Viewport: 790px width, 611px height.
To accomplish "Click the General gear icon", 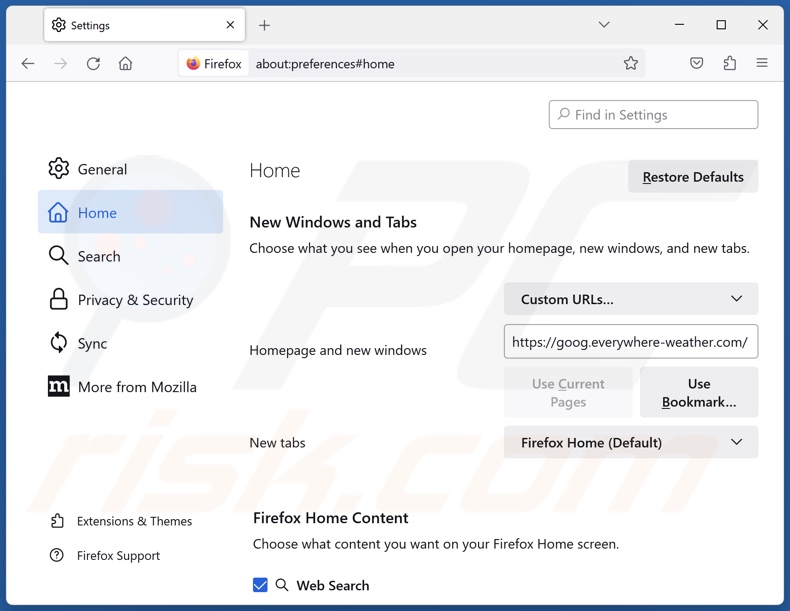I will click(x=58, y=168).
